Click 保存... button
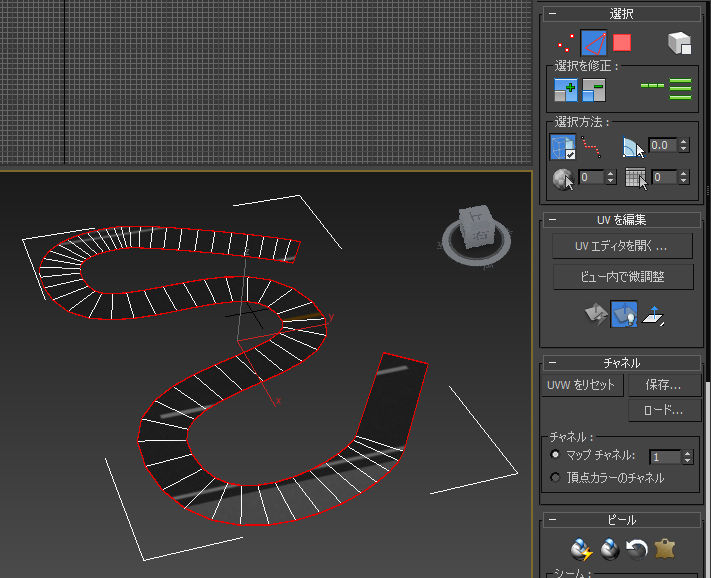711x578 pixels. point(664,385)
